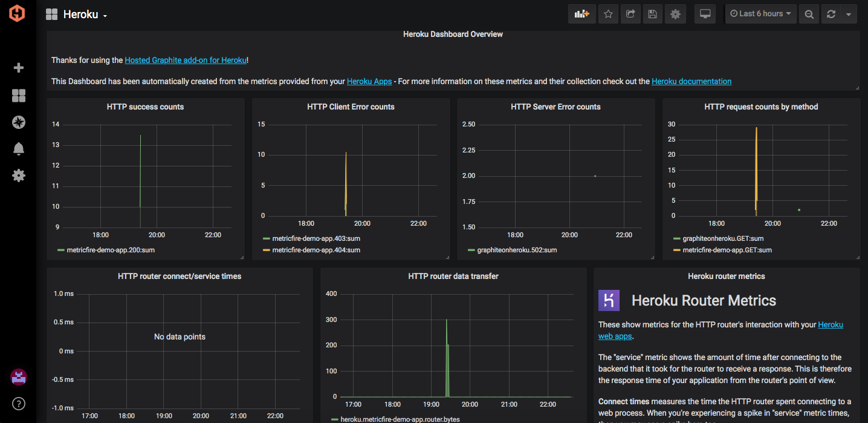Open Explore via the compass icon
The image size is (868, 423).
coord(19,122)
